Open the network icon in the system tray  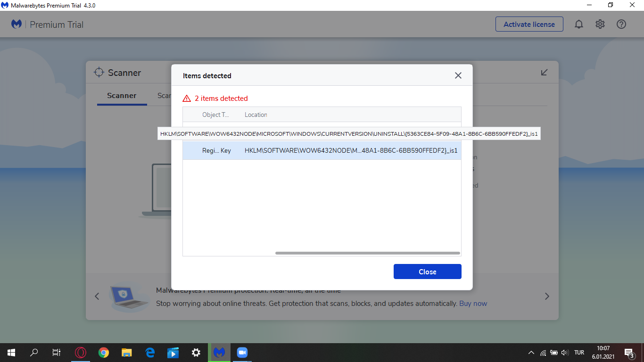tap(543, 353)
